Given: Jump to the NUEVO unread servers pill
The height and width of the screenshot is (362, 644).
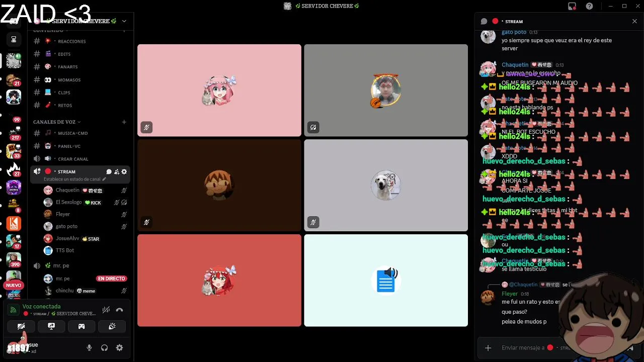Looking at the screenshot, I should pyautogui.click(x=14, y=285).
